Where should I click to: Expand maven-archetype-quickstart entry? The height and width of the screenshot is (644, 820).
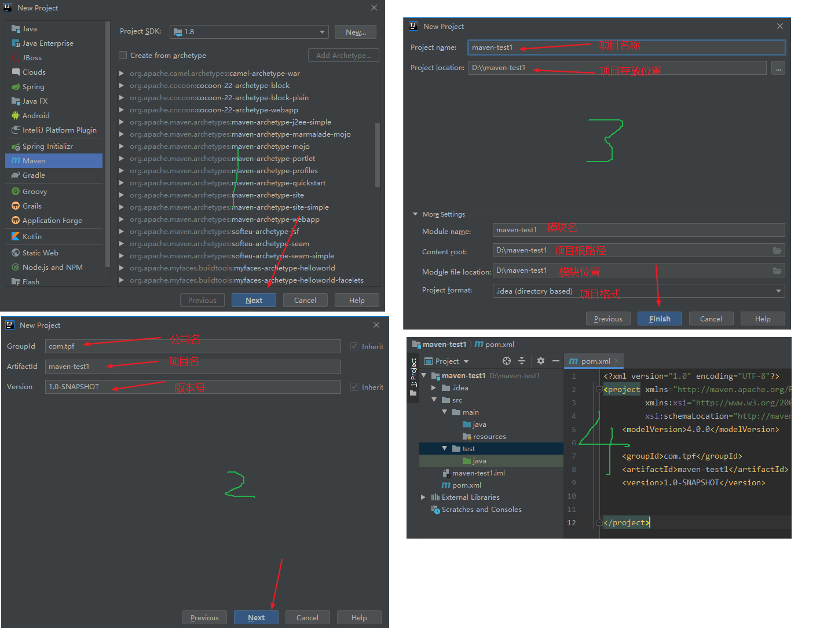click(122, 183)
